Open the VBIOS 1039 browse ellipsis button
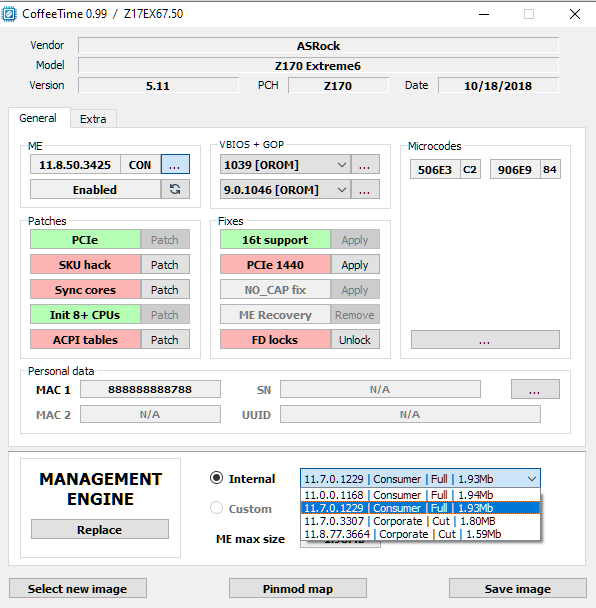 365,164
